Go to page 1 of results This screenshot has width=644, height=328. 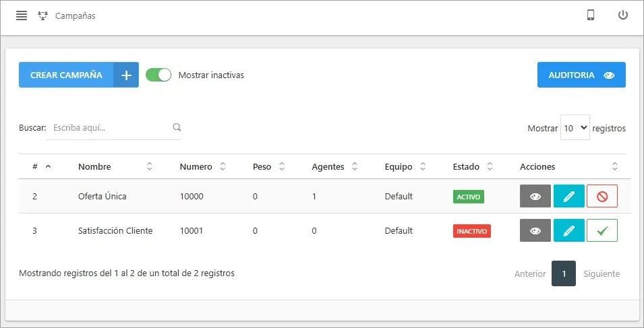pyautogui.click(x=564, y=273)
